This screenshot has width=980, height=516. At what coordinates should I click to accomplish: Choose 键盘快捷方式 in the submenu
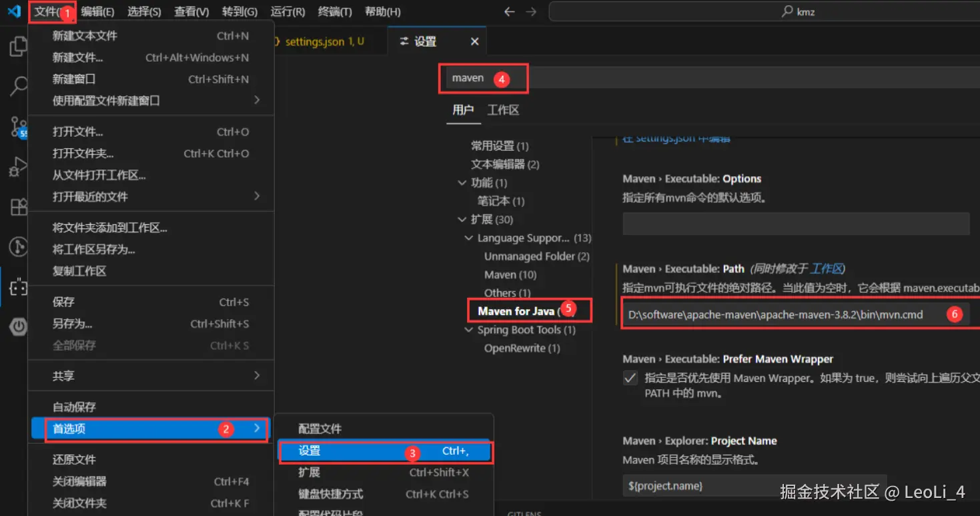385,495
